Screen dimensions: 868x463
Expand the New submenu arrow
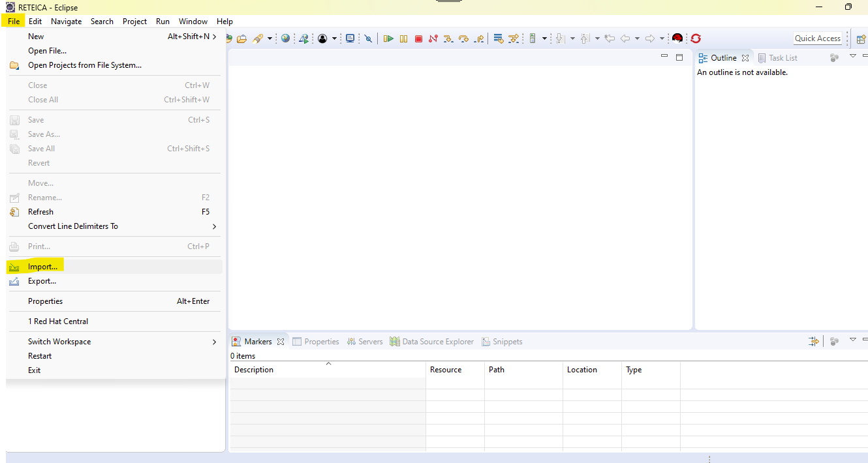tap(214, 37)
